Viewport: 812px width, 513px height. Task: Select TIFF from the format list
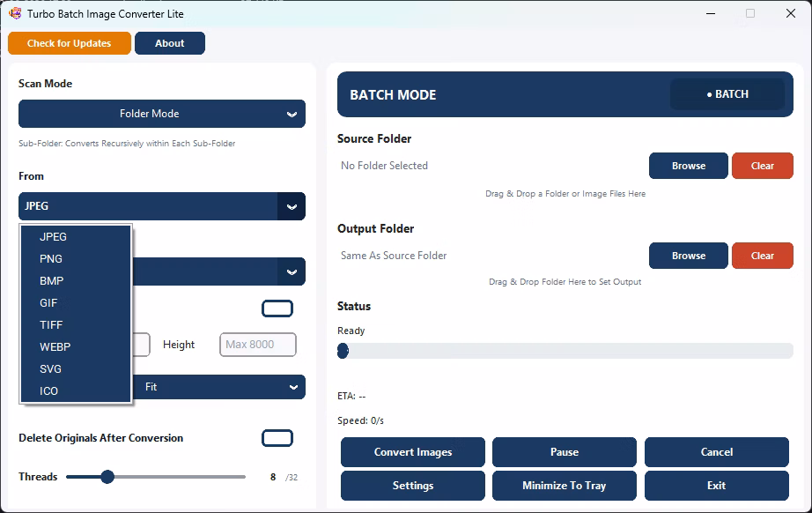[x=76, y=325]
